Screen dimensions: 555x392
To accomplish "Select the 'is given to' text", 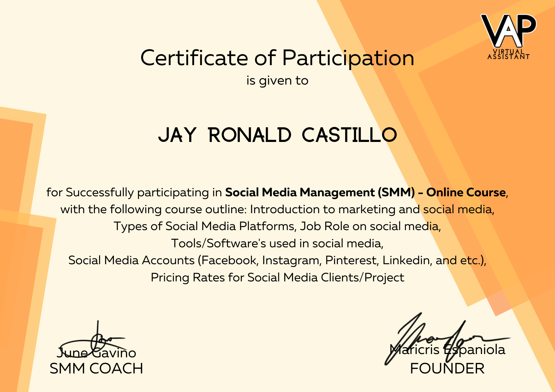I will (277, 81).
